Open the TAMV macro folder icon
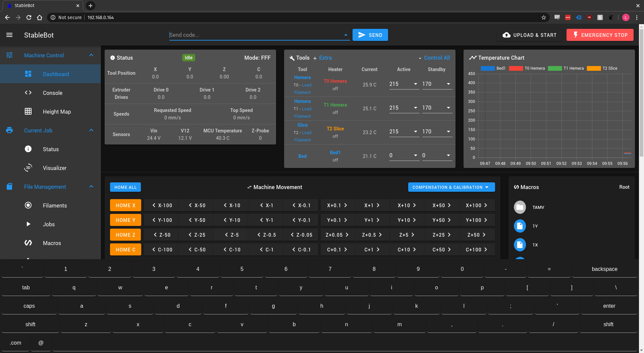644x353 pixels. pyautogui.click(x=520, y=207)
